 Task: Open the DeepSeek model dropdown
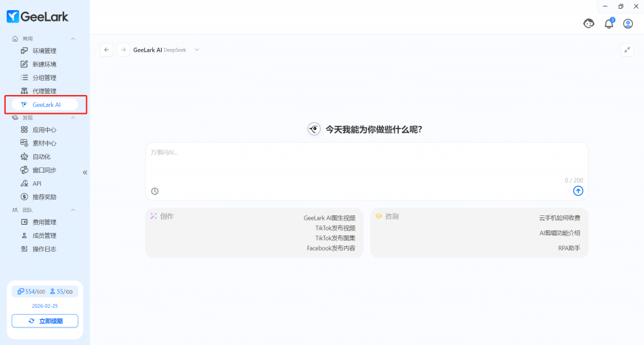point(196,50)
